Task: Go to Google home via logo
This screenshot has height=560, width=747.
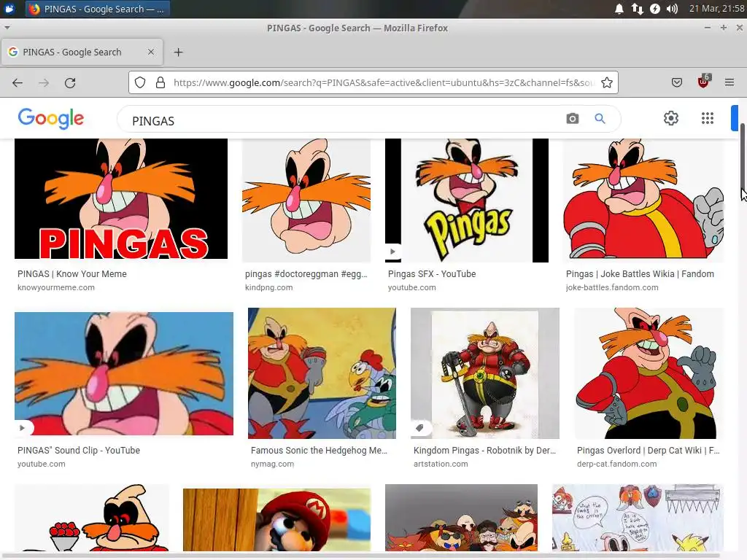Action: coord(51,119)
